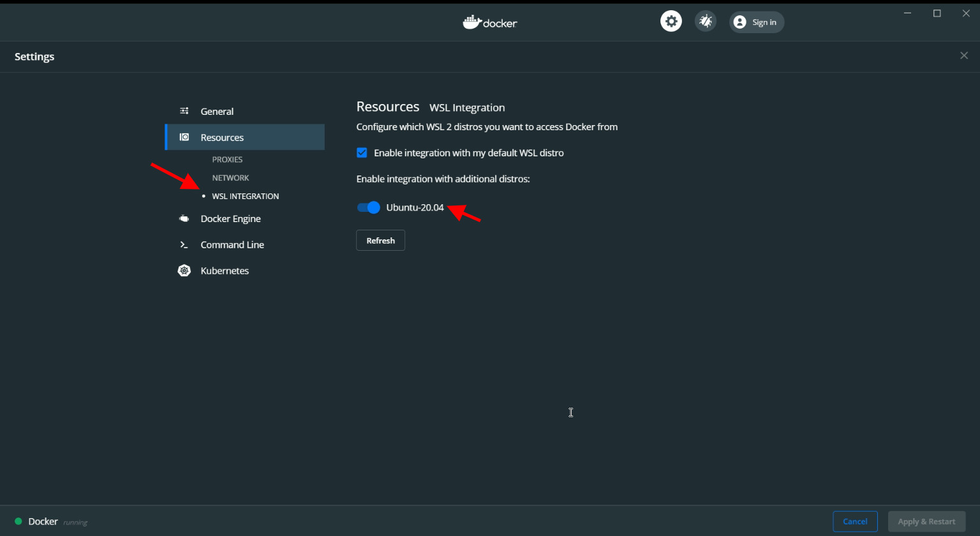Uncheck default WSL distro integration checkbox

point(362,153)
